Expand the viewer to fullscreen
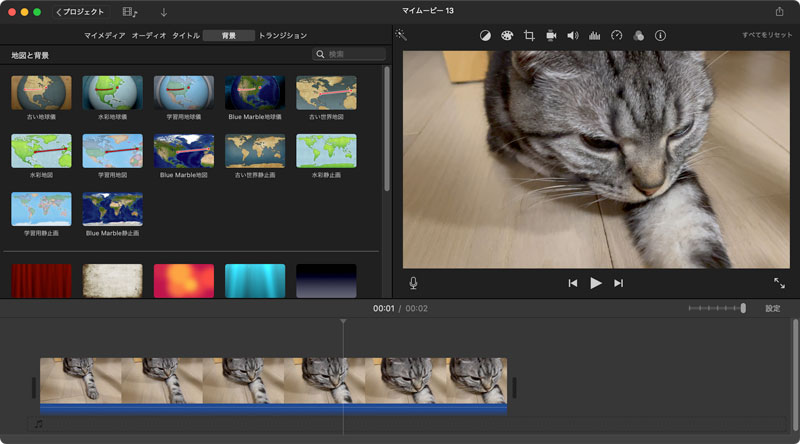Viewport: 800px width, 444px height. point(779,283)
